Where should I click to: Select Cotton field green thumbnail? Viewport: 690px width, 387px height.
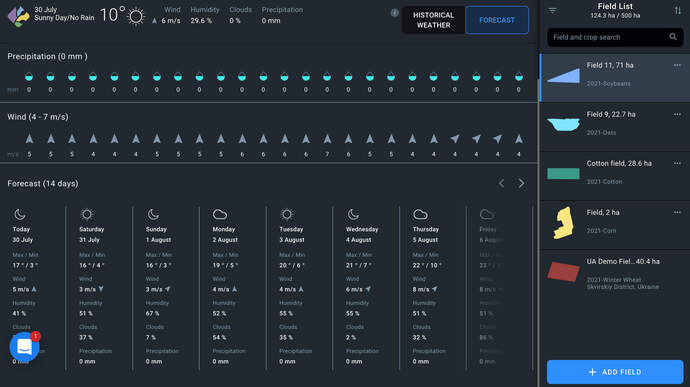(564, 173)
